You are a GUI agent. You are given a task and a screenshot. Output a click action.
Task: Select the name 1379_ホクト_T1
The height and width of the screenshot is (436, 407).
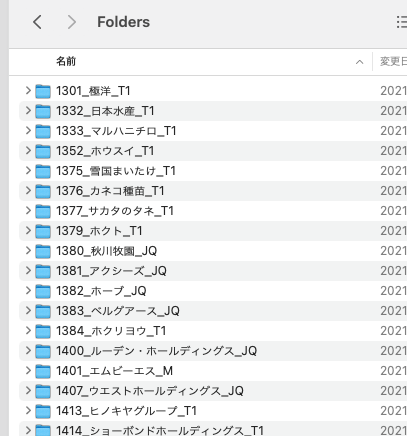tap(99, 231)
